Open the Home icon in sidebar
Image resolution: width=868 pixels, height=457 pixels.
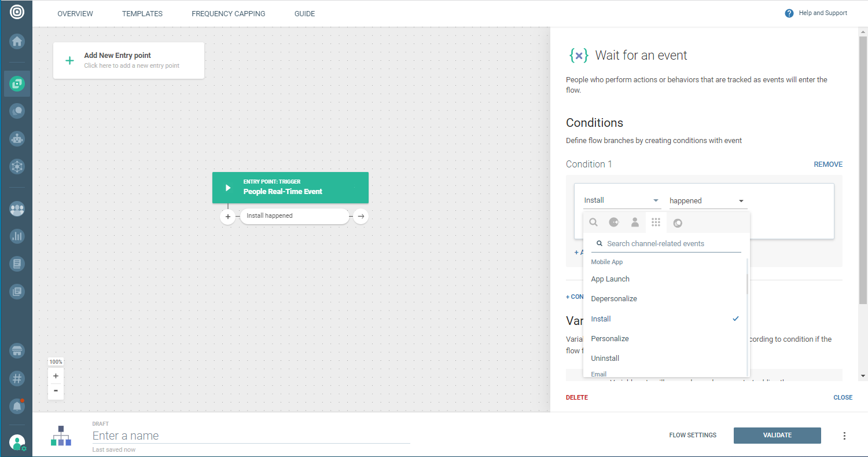(x=17, y=41)
